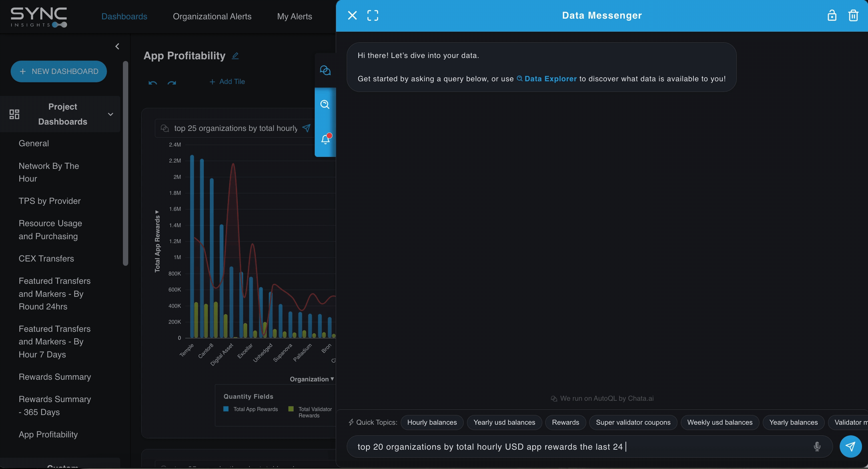
Task: Clear the Data Messenger conversation with the trash icon
Action: pos(853,15)
